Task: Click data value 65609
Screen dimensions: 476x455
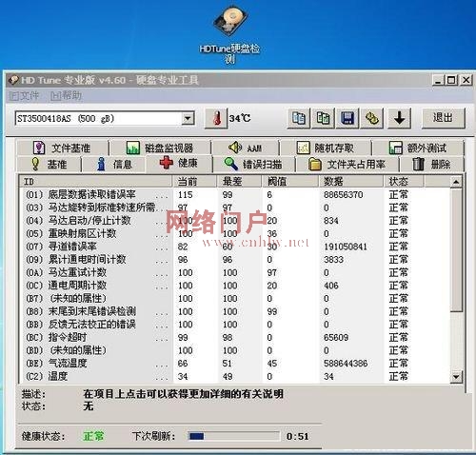Action: pos(336,338)
